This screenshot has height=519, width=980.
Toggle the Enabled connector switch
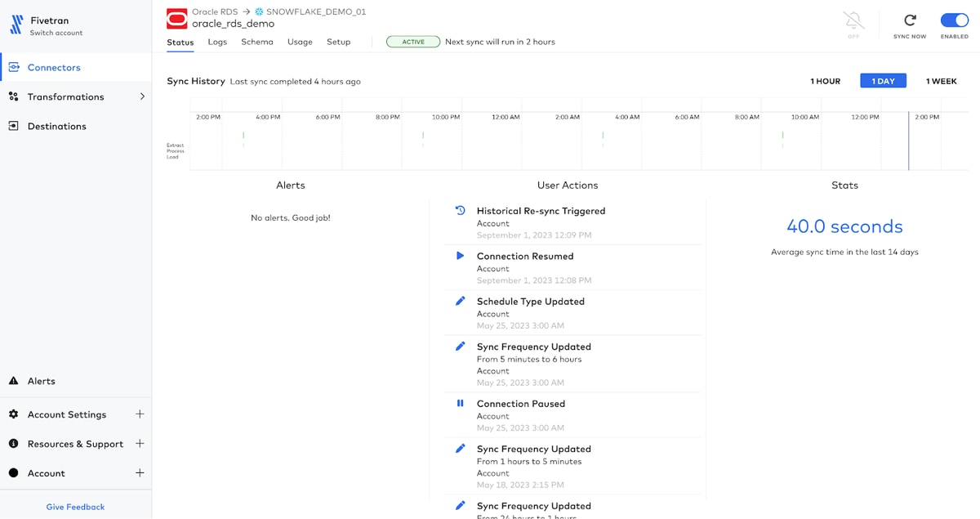[x=954, y=20]
